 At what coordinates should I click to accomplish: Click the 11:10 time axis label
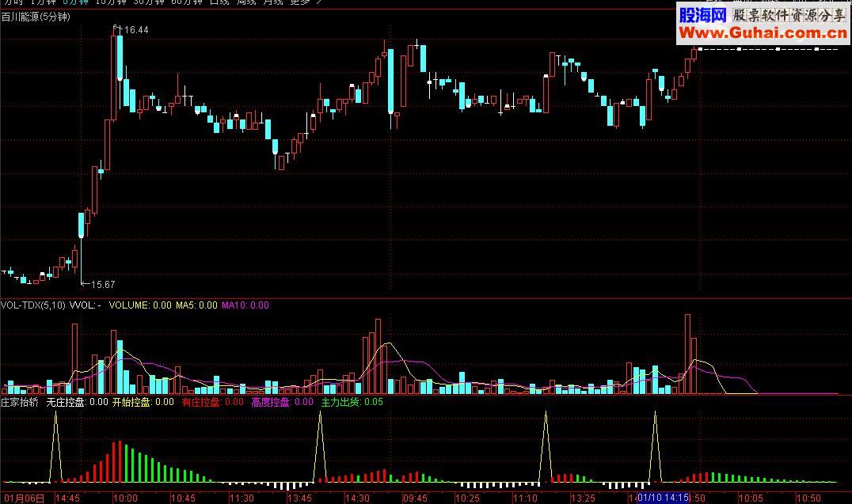click(x=526, y=498)
